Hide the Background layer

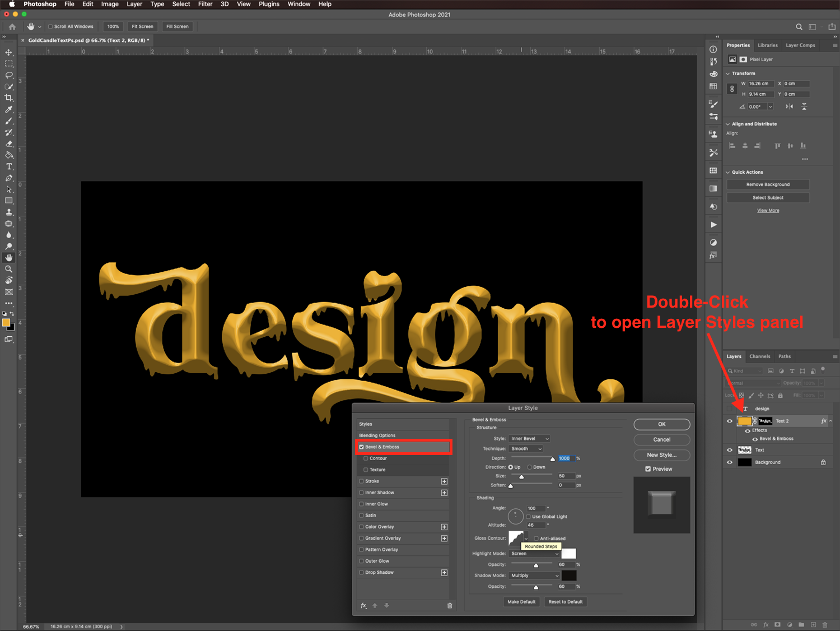730,462
